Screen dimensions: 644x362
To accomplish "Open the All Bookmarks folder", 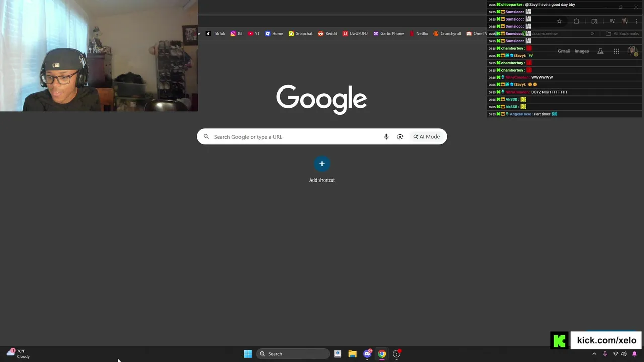I will (622, 34).
